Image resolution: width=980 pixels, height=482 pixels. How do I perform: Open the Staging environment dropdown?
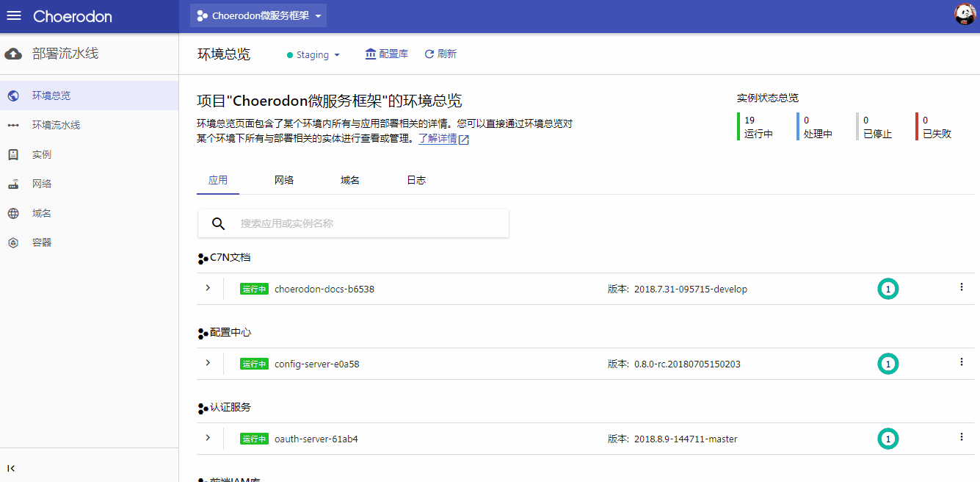coord(313,54)
